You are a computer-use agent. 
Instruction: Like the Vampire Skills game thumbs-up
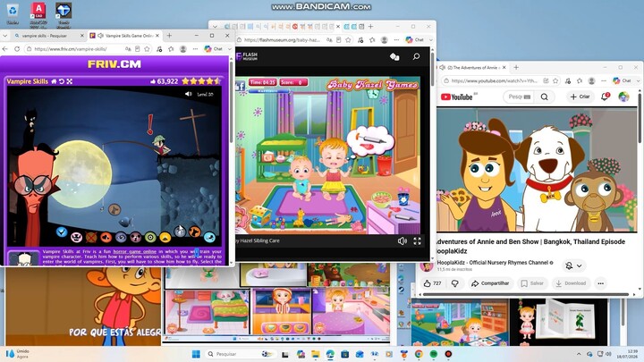pyautogui.click(x=153, y=81)
